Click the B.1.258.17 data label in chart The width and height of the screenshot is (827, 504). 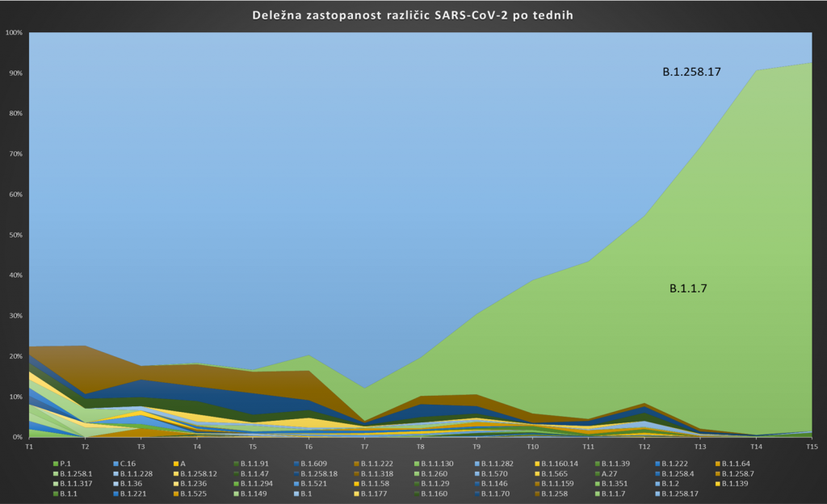[691, 72]
